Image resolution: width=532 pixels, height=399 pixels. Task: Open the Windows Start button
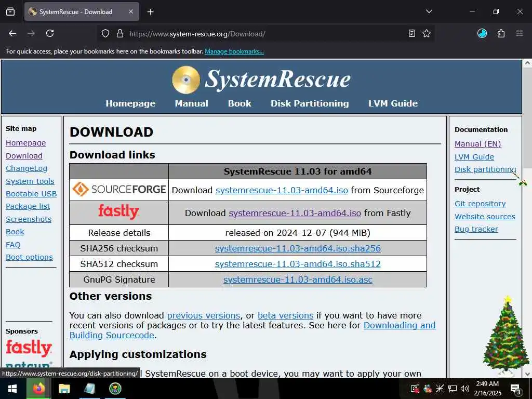(12, 389)
